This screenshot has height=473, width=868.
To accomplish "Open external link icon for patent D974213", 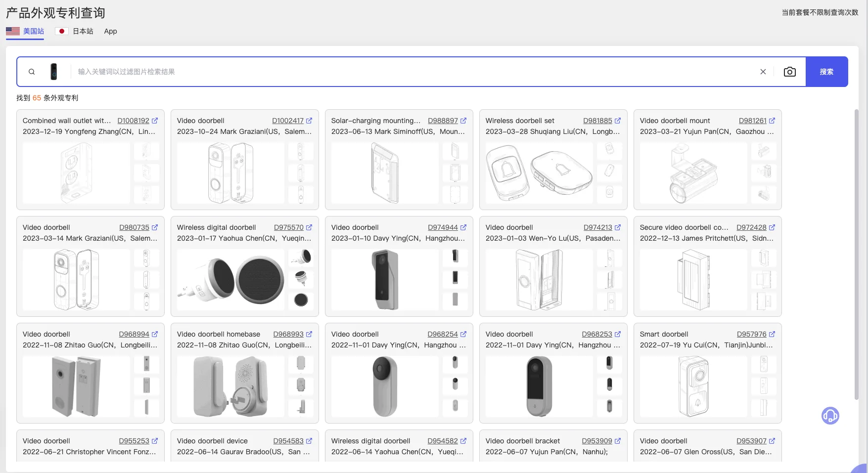I will (618, 227).
